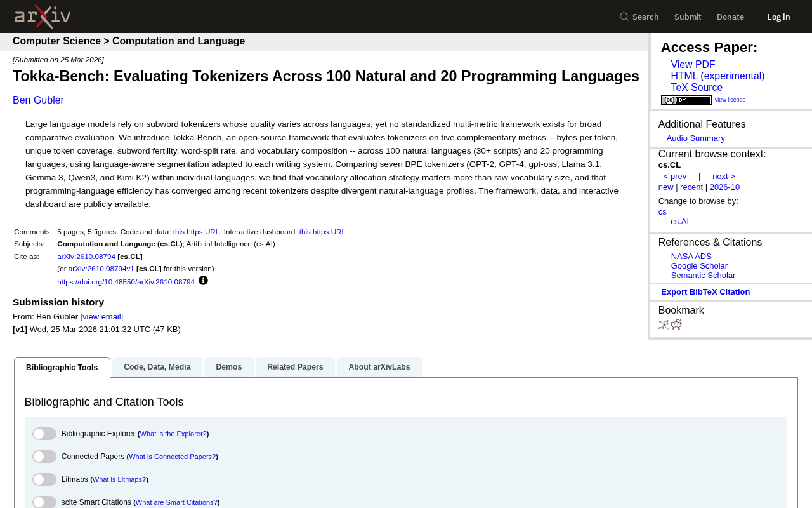Download the TeX Source
The height and width of the screenshot is (508, 812).
click(x=697, y=88)
